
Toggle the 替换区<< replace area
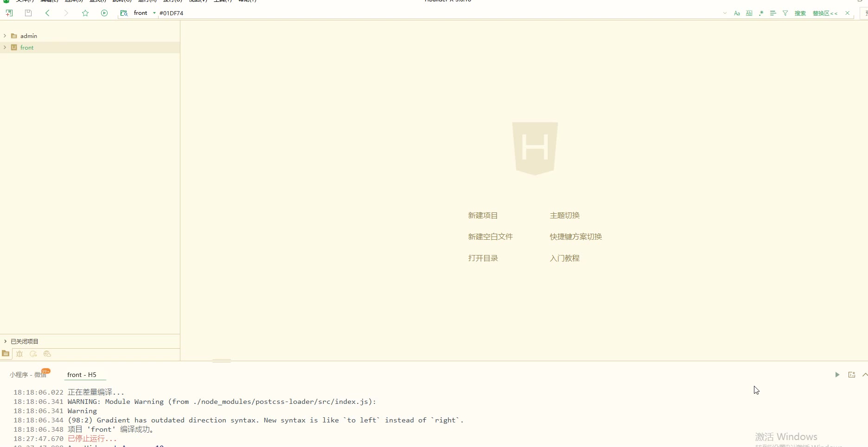[825, 13]
